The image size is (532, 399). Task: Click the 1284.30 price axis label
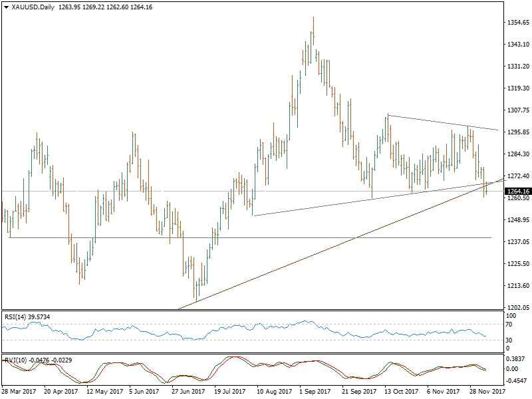tap(517, 154)
